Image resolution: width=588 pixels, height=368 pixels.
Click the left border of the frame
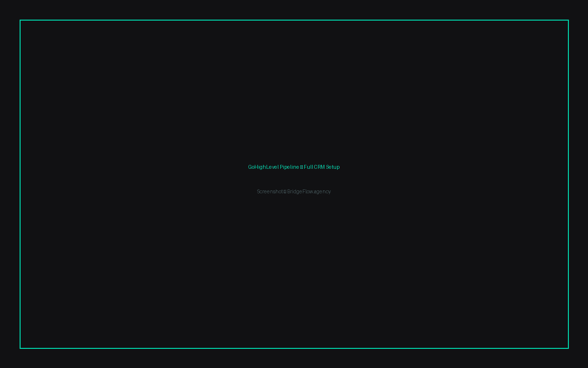pyautogui.click(x=20, y=184)
